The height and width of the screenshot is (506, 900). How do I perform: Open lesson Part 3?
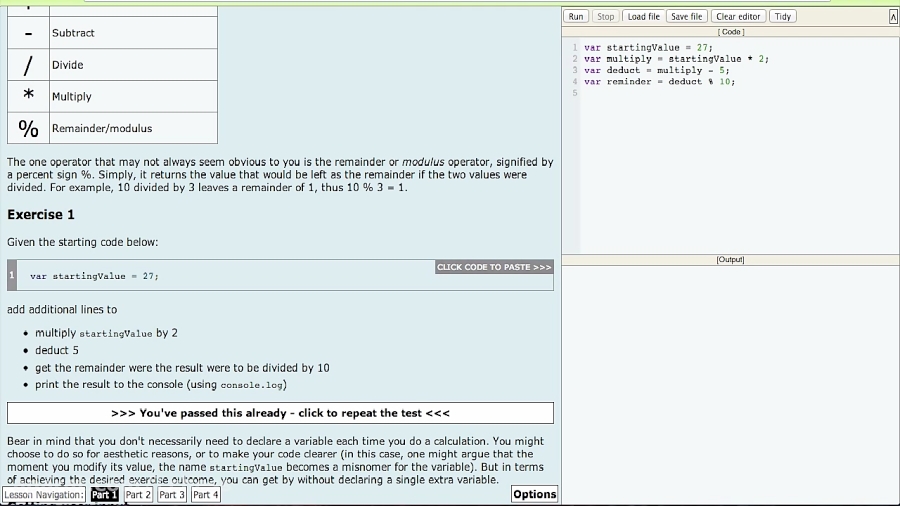pos(172,494)
